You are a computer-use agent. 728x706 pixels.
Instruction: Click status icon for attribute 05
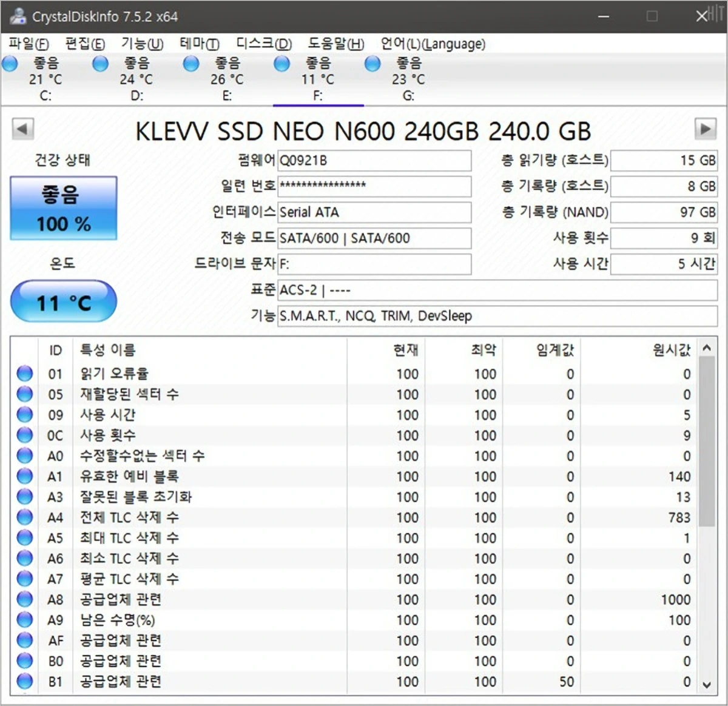pyautogui.click(x=25, y=394)
